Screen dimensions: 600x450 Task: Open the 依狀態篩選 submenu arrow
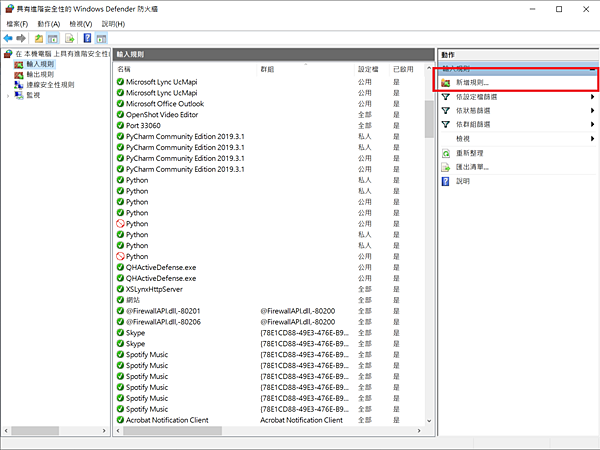tap(592, 111)
